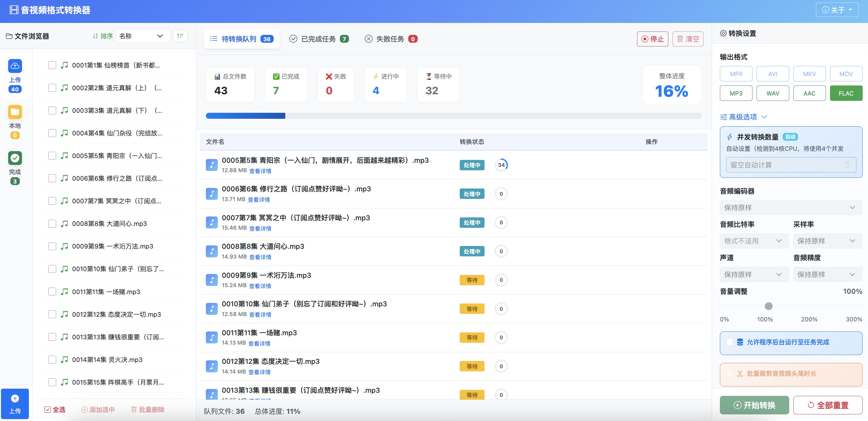The height and width of the screenshot is (421, 868).
Task: Enable 允许程序后台运行至任务完成 checkbox
Action: [730, 342]
